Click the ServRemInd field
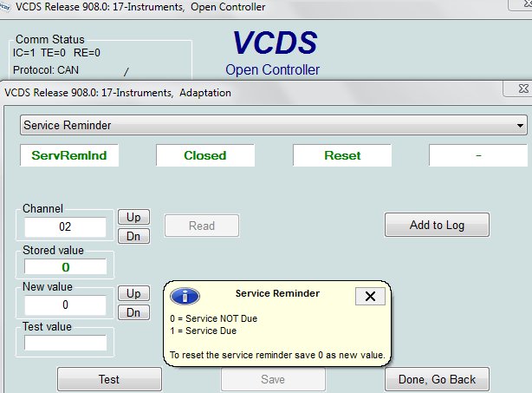 point(69,155)
